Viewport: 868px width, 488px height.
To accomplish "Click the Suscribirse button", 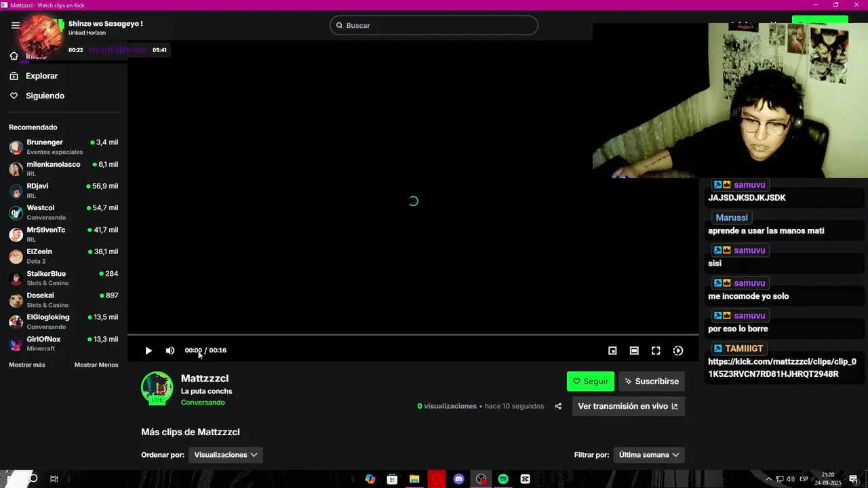I will (652, 382).
